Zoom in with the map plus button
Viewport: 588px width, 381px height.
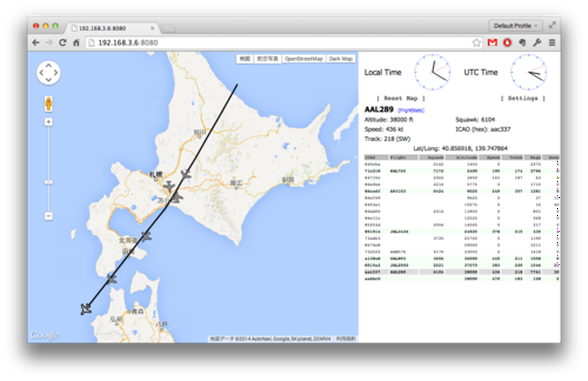tap(48, 122)
